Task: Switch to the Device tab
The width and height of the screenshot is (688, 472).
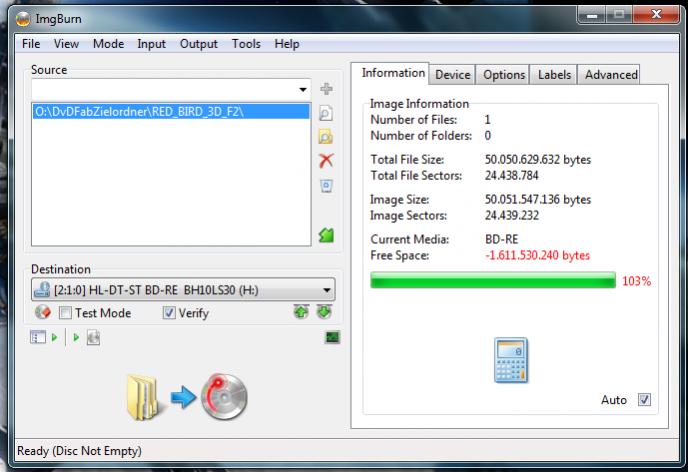Action: coord(453,75)
